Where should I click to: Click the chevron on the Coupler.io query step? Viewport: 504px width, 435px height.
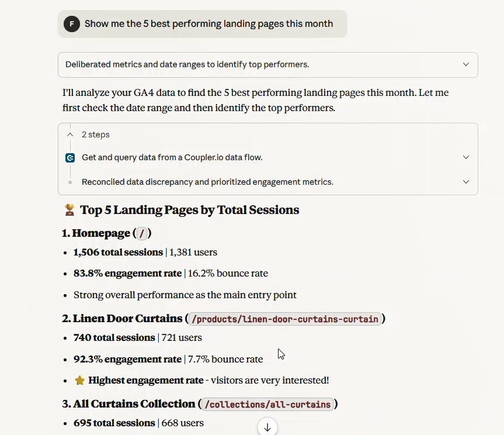pos(465,157)
